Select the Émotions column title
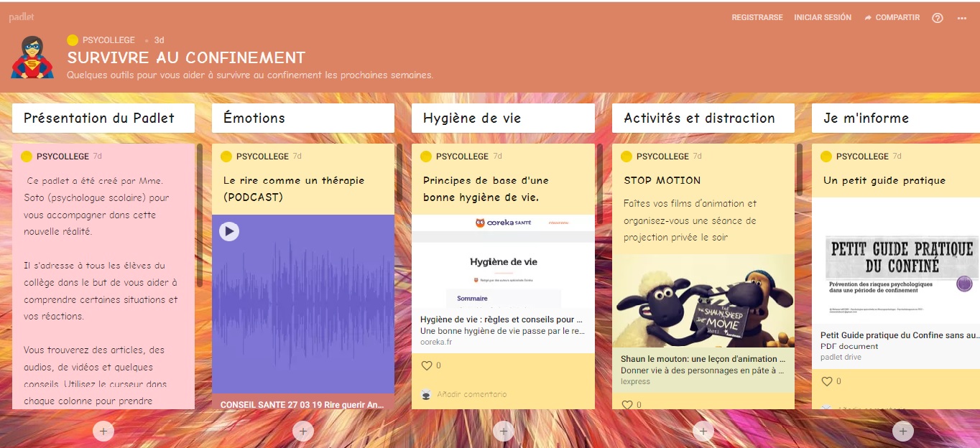Image resolution: width=980 pixels, height=448 pixels. click(254, 118)
